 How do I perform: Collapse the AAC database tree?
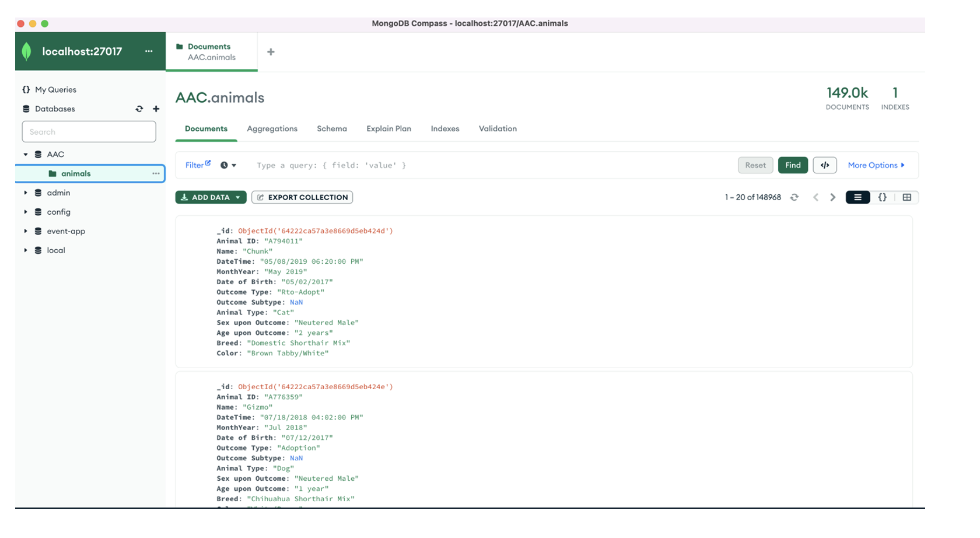point(26,155)
